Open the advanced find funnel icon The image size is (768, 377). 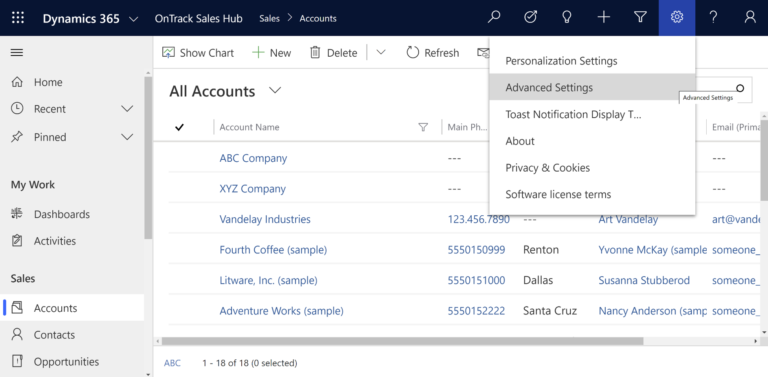point(640,18)
